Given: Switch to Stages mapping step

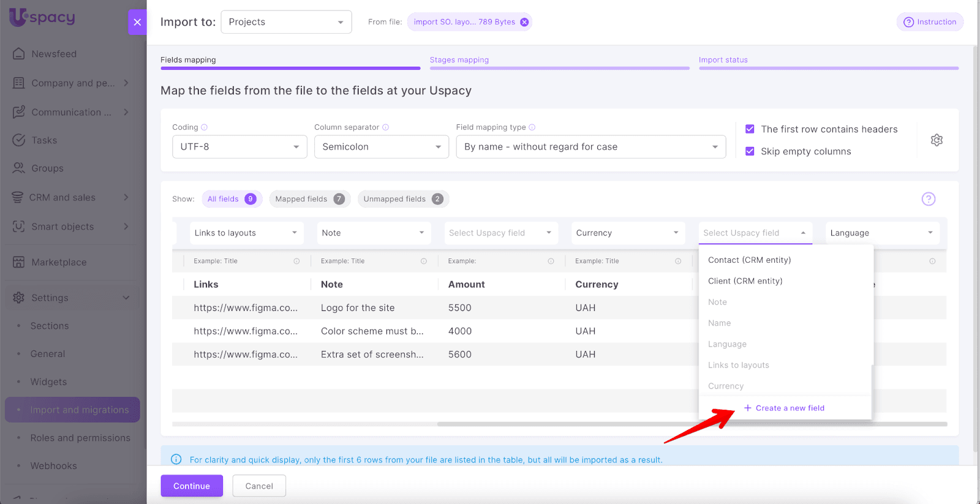Looking at the screenshot, I should click(x=459, y=60).
